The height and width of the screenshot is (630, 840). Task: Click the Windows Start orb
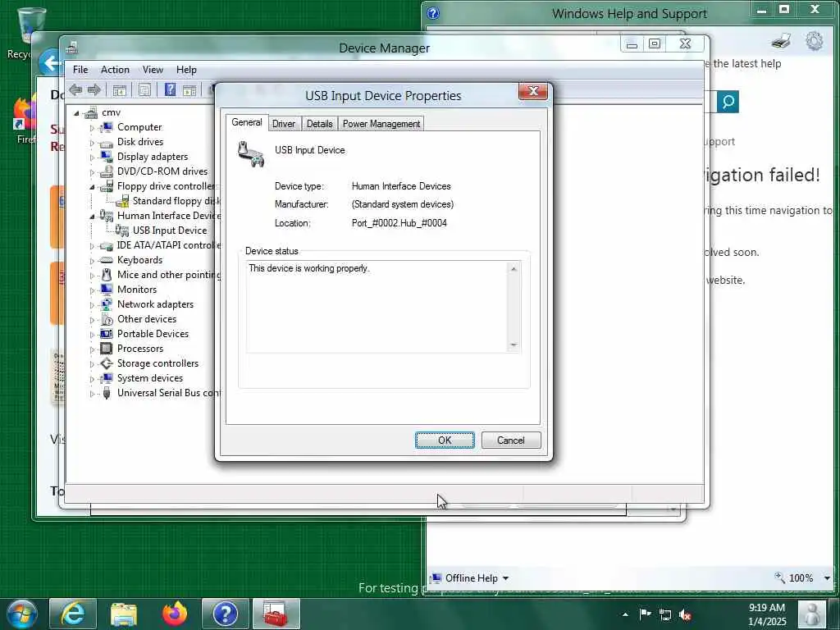22,614
